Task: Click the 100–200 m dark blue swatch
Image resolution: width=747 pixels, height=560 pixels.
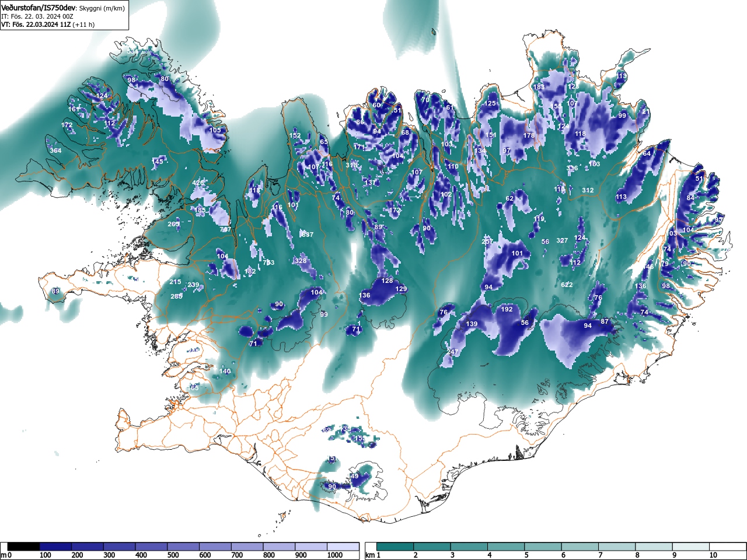Action: point(55,547)
